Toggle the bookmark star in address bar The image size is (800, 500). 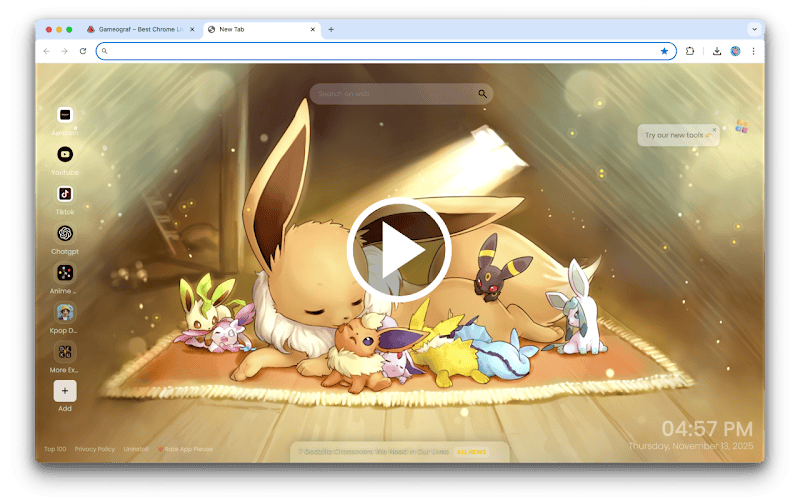(x=664, y=51)
